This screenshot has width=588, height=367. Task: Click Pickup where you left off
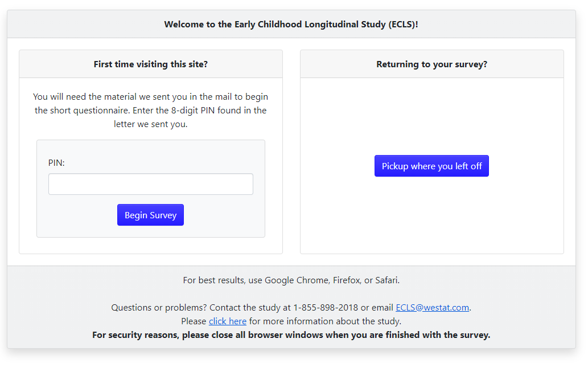[431, 166]
